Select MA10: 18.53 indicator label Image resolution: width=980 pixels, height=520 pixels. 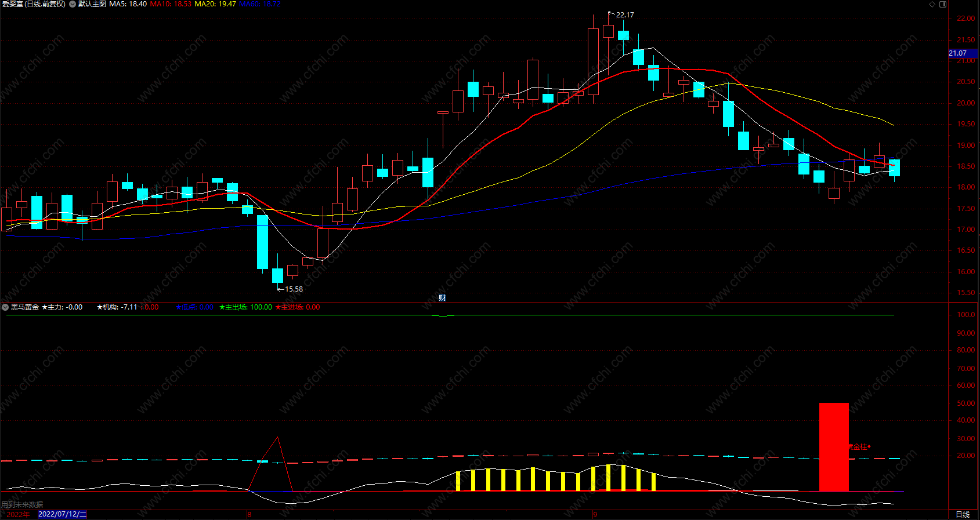point(171,4)
